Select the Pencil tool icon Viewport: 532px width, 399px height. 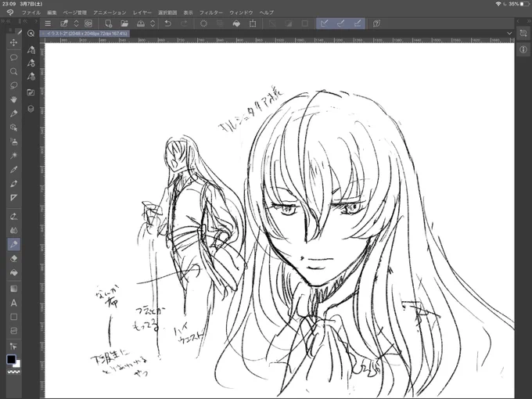(13, 184)
